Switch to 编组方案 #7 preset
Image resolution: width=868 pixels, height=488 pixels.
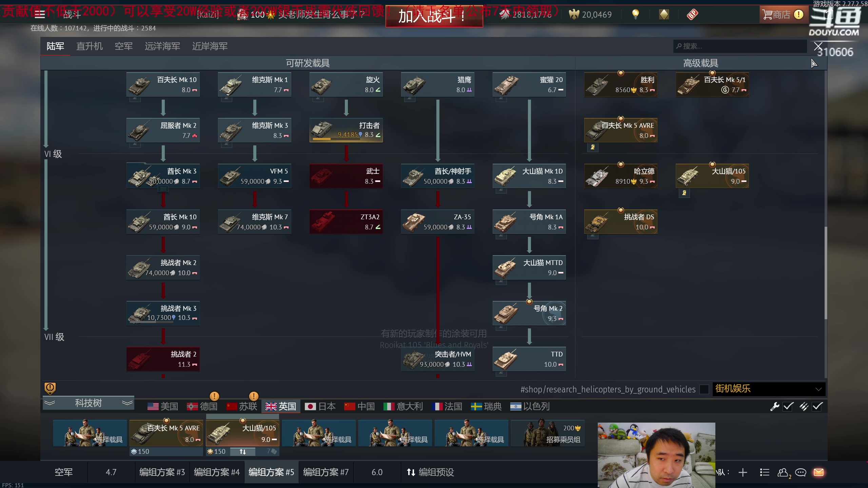point(326,472)
